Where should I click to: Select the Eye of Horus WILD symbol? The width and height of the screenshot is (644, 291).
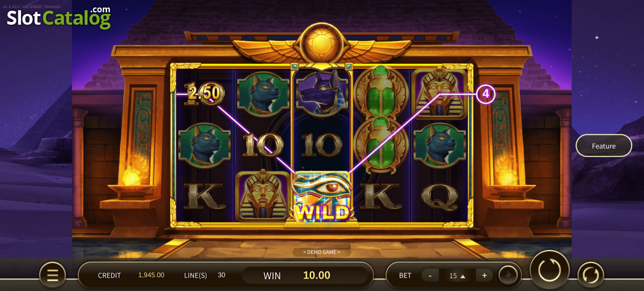point(321,198)
